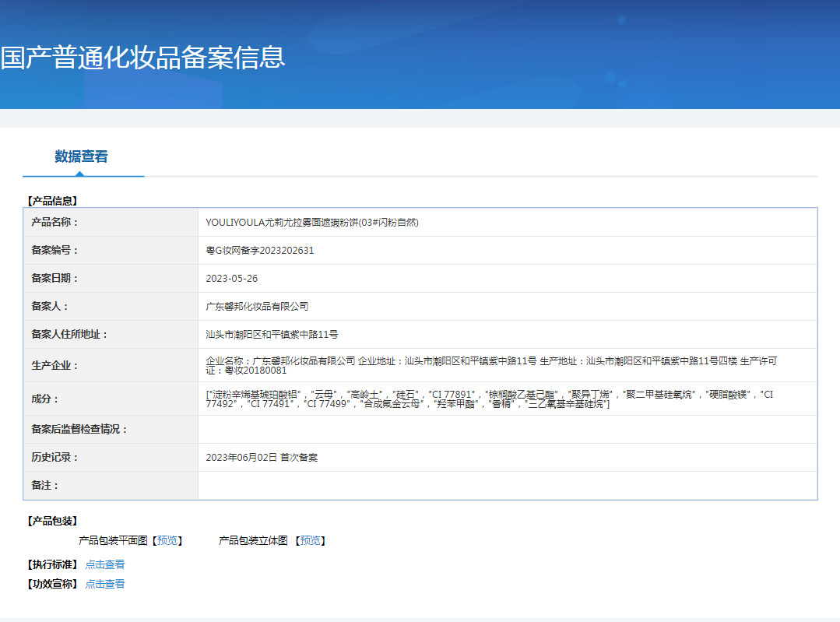Click the ingredients list in 成分 row
This screenshot has height=622, width=840.
click(x=489, y=399)
